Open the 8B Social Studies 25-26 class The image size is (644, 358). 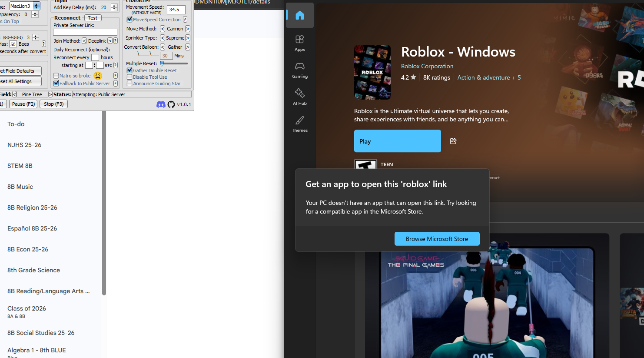(41, 333)
